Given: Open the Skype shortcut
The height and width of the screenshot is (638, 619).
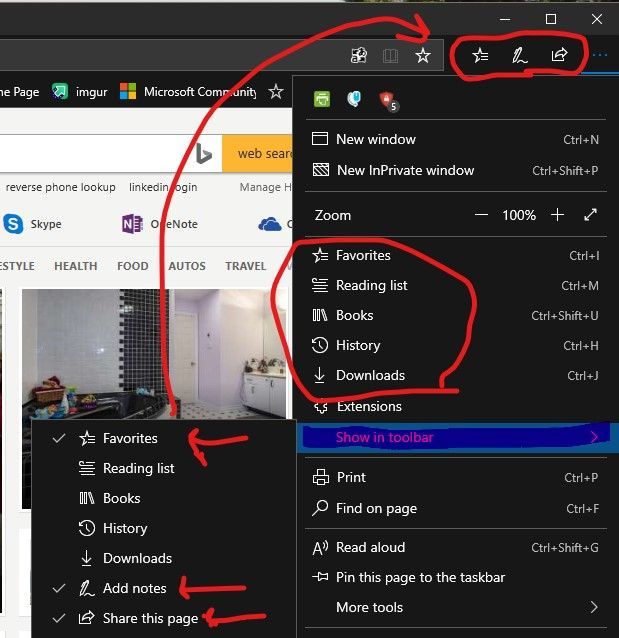Looking at the screenshot, I should coord(33,224).
